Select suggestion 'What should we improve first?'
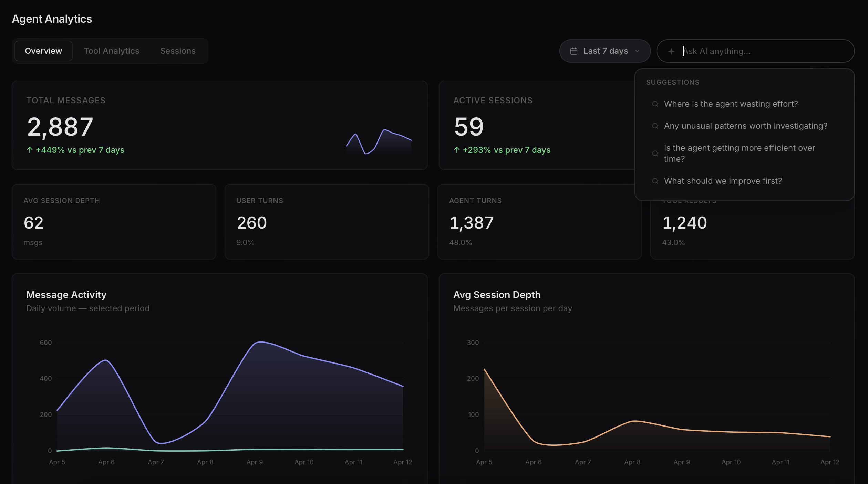 [x=744, y=181]
